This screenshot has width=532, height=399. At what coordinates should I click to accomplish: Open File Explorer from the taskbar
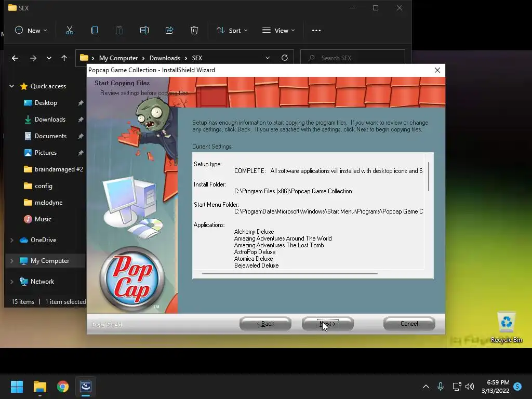point(39,386)
